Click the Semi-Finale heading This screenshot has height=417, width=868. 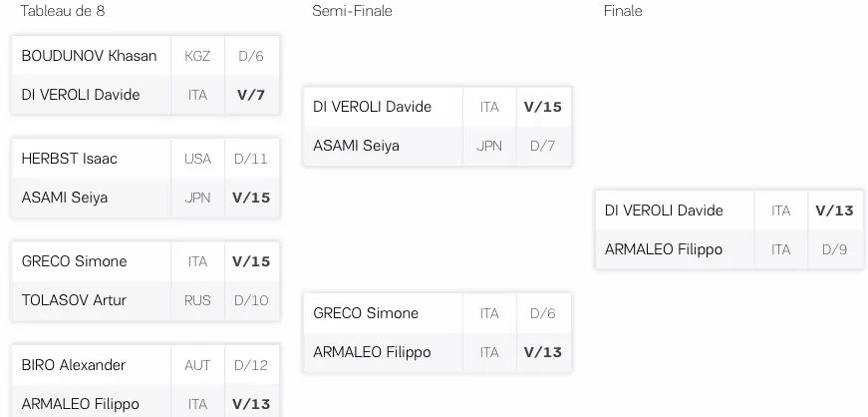[x=352, y=11]
